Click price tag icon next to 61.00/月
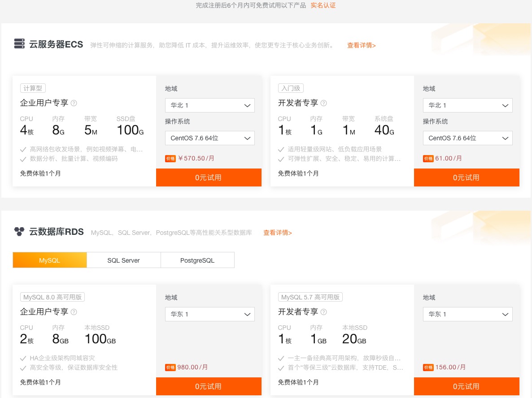This screenshot has height=398, width=532. click(428, 159)
